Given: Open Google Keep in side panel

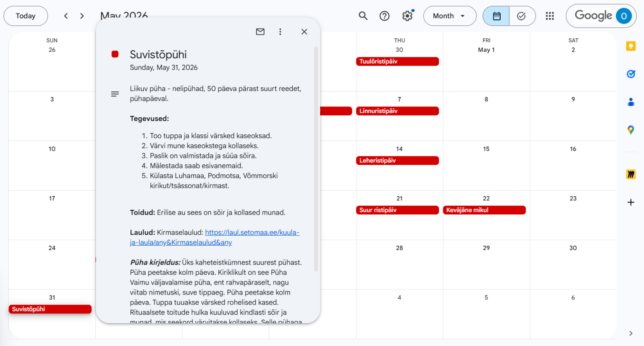Looking at the screenshot, I should (630, 46).
